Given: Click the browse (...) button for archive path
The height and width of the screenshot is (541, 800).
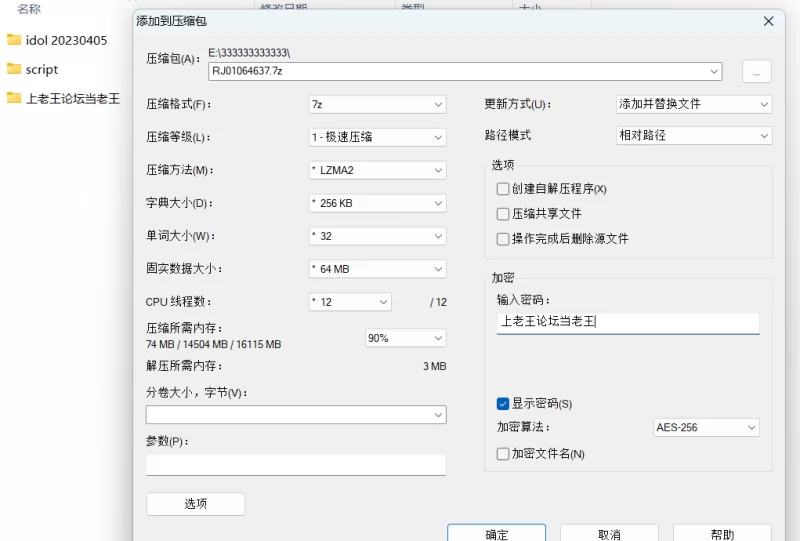Looking at the screenshot, I should 756,71.
